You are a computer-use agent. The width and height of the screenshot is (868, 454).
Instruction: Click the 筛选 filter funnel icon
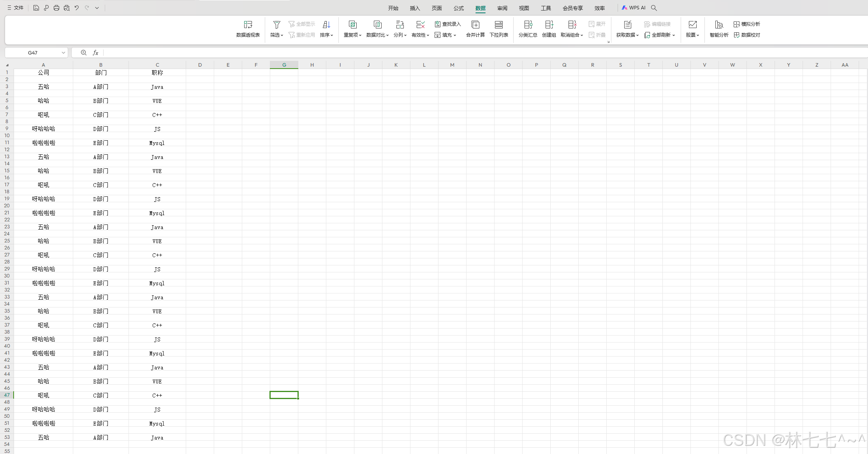pyautogui.click(x=276, y=25)
